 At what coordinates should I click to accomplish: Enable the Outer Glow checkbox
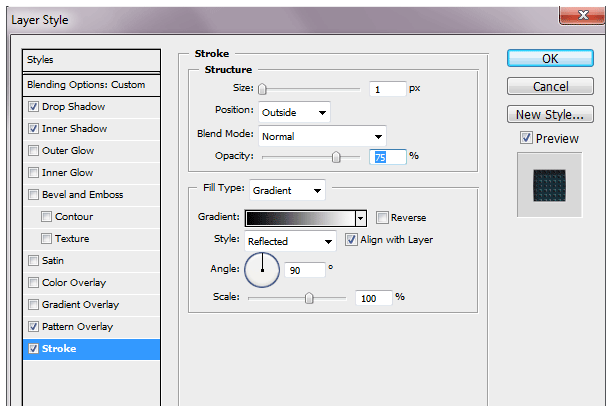35,151
